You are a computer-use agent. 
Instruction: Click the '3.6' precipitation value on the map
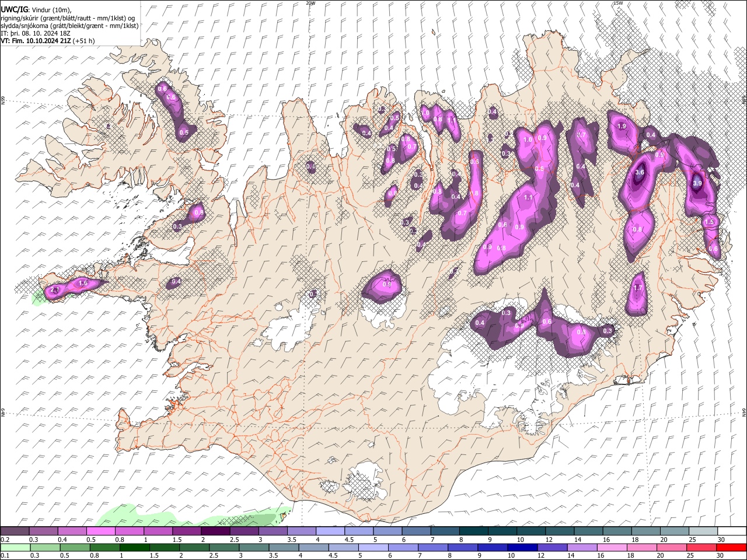(x=639, y=172)
